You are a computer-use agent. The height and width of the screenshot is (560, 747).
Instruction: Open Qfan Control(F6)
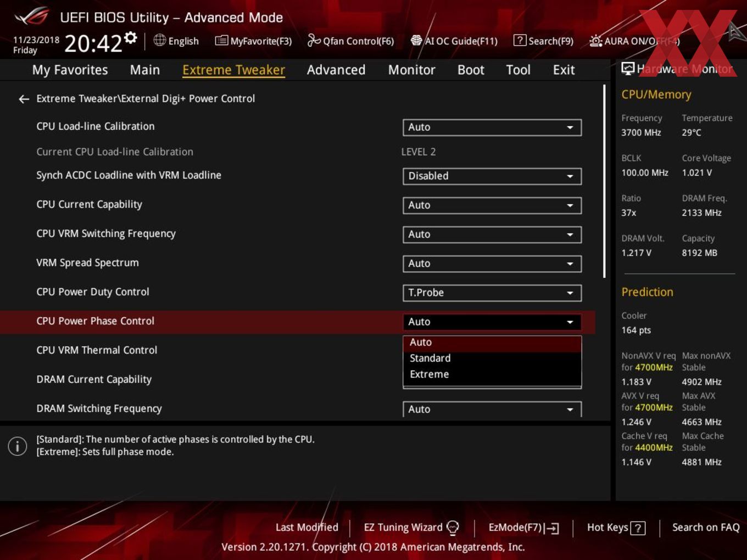(x=351, y=41)
